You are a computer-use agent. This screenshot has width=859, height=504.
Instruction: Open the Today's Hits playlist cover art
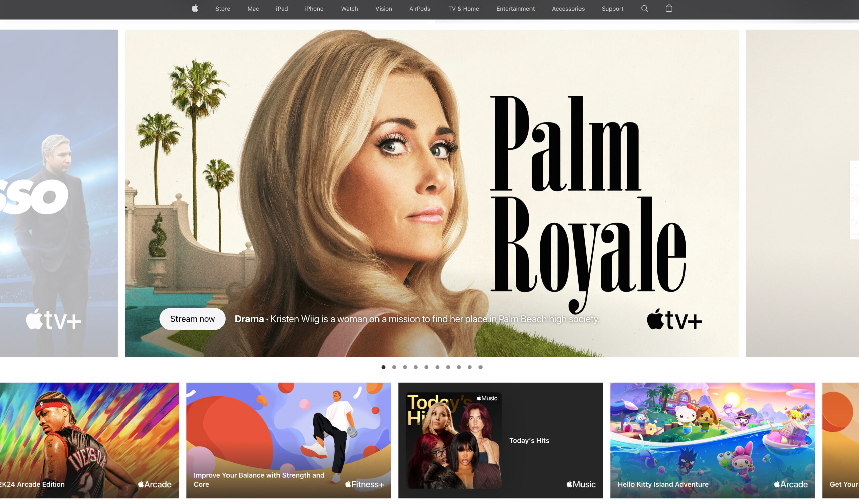tap(454, 440)
